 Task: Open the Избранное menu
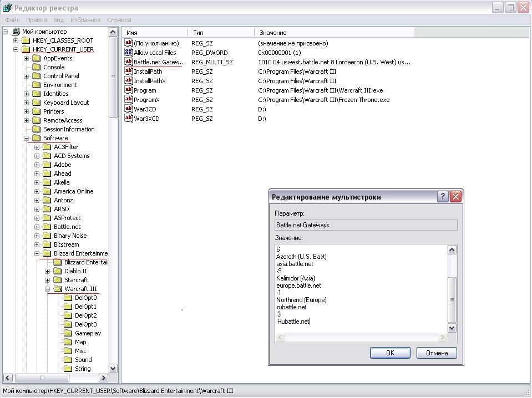(x=85, y=20)
